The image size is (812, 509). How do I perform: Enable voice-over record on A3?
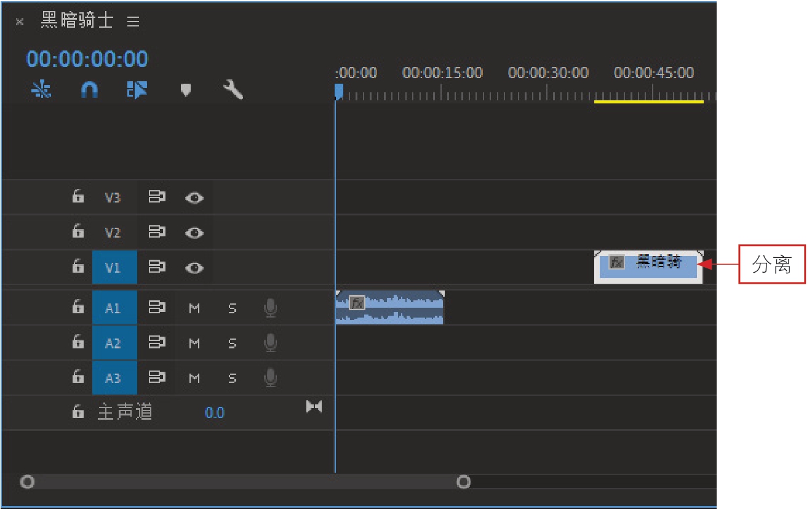(270, 379)
